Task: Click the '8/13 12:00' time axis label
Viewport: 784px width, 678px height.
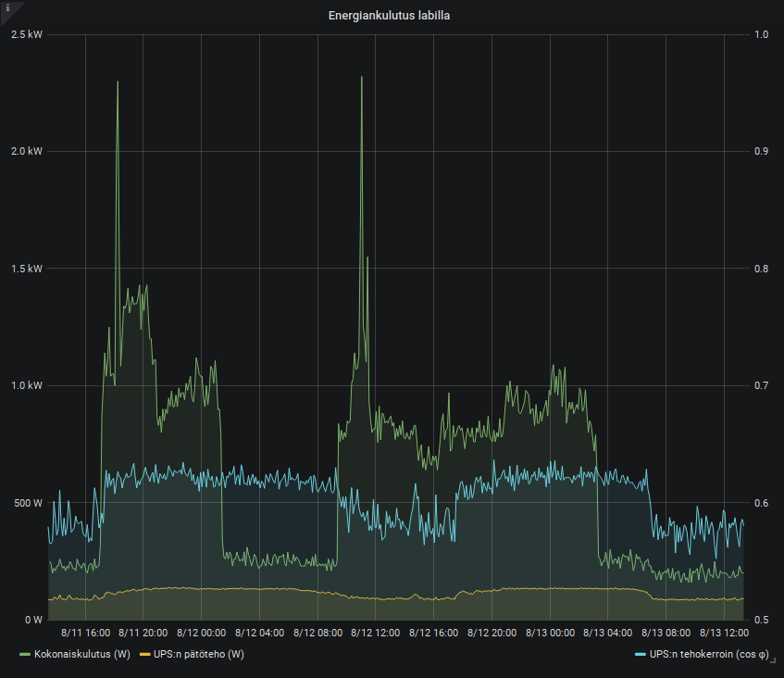Action: pyautogui.click(x=724, y=633)
